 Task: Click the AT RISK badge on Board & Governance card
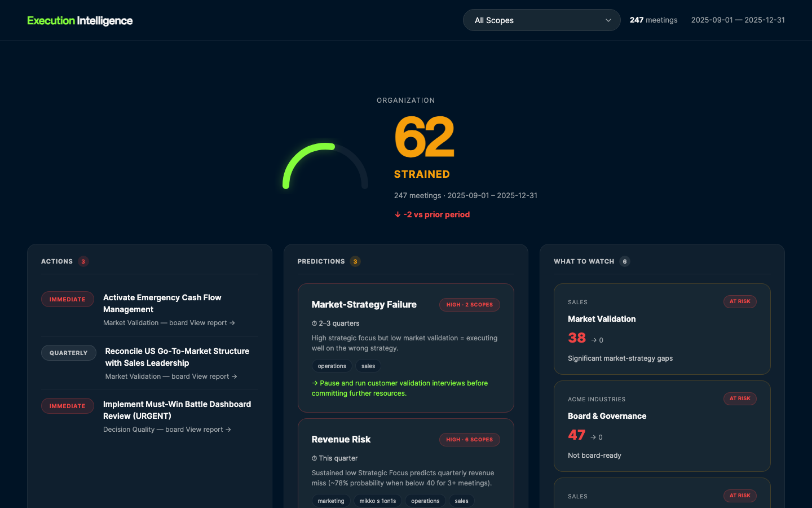tap(740, 398)
